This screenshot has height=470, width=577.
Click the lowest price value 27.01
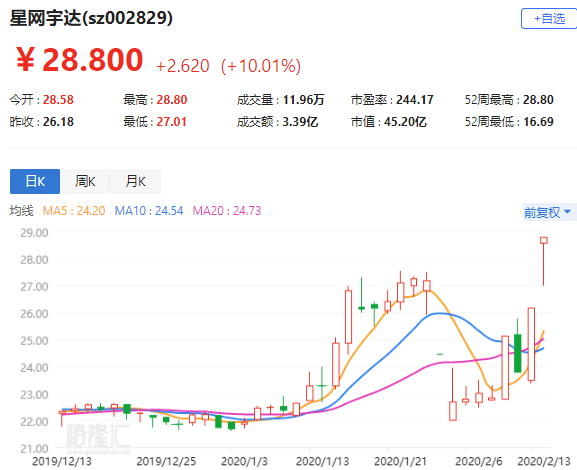(x=171, y=122)
